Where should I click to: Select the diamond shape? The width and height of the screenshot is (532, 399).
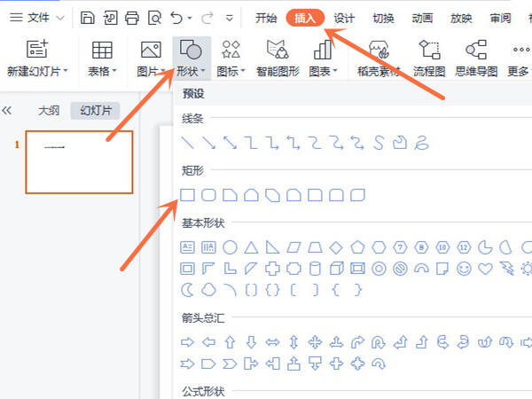(x=336, y=247)
